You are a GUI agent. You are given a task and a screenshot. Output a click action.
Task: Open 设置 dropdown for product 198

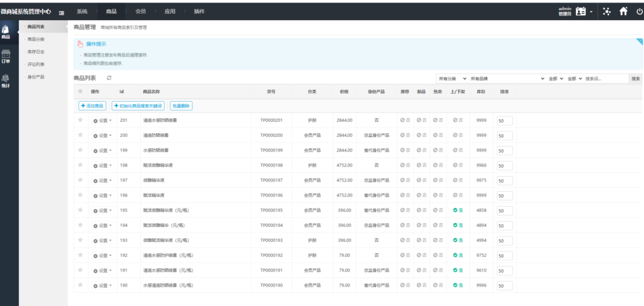tap(103, 166)
